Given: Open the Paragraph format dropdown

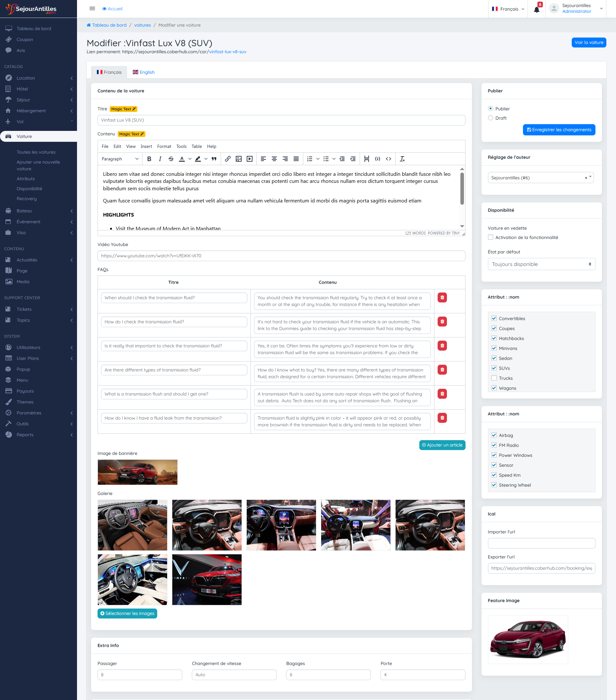Looking at the screenshot, I should (x=120, y=159).
